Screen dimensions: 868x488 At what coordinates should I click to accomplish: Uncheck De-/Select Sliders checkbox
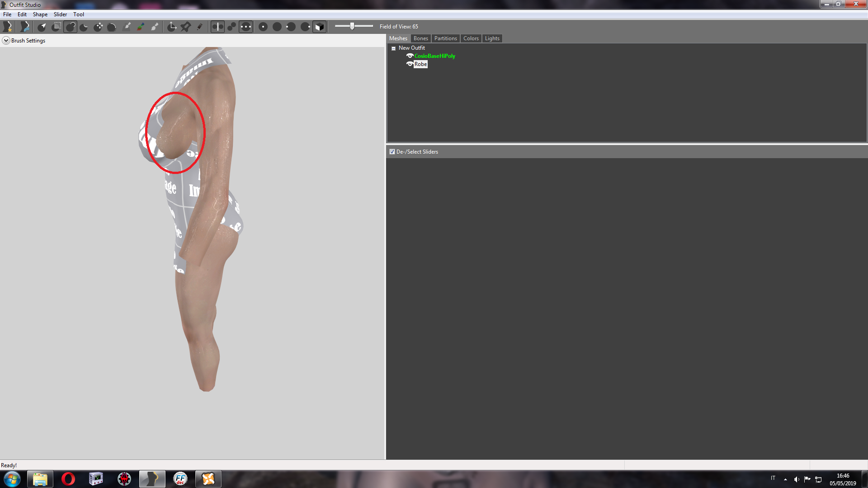[x=392, y=152]
